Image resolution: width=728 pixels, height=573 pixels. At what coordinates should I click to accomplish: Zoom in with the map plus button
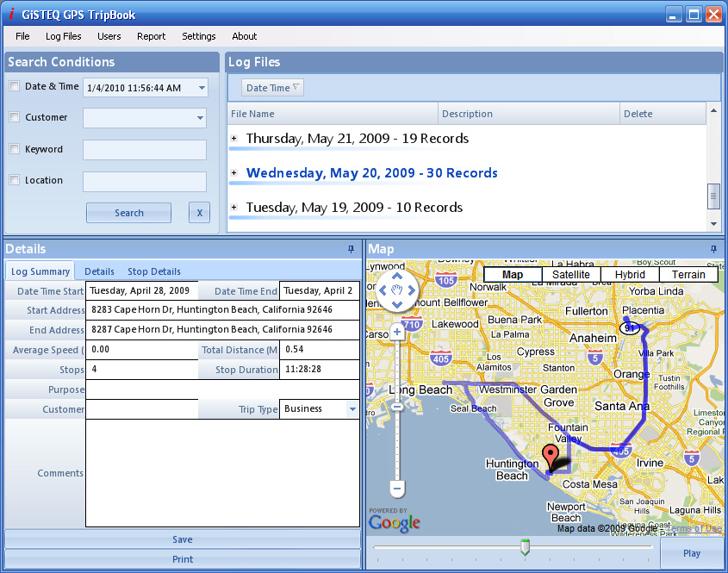(397, 332)
